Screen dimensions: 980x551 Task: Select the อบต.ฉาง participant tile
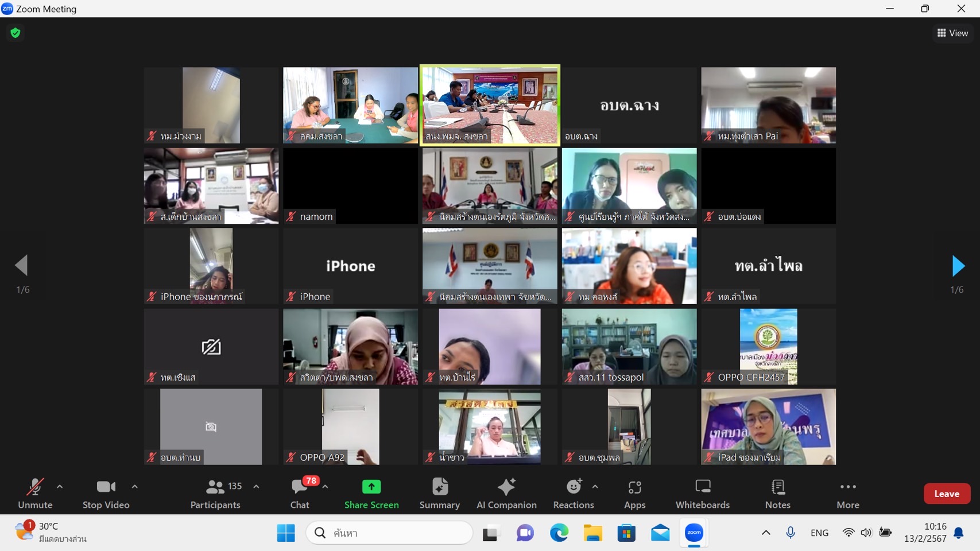tap(629, 105)
